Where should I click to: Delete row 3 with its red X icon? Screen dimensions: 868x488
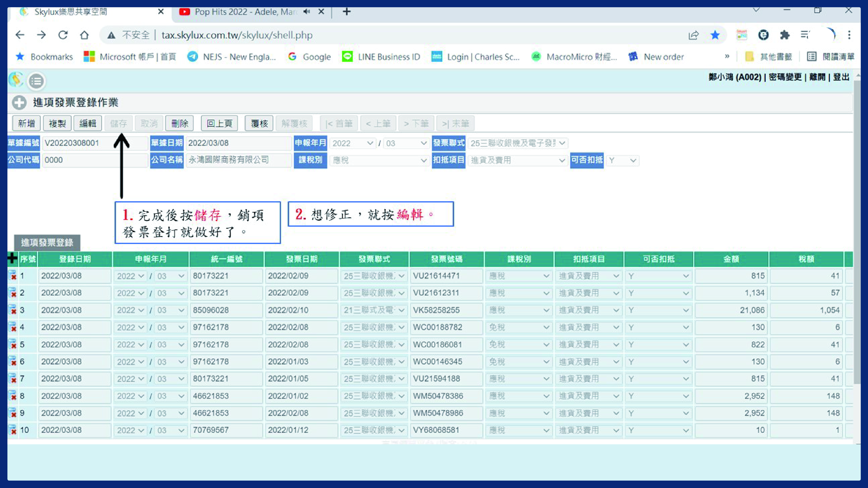pyautogui.click(x=12, y=310)
